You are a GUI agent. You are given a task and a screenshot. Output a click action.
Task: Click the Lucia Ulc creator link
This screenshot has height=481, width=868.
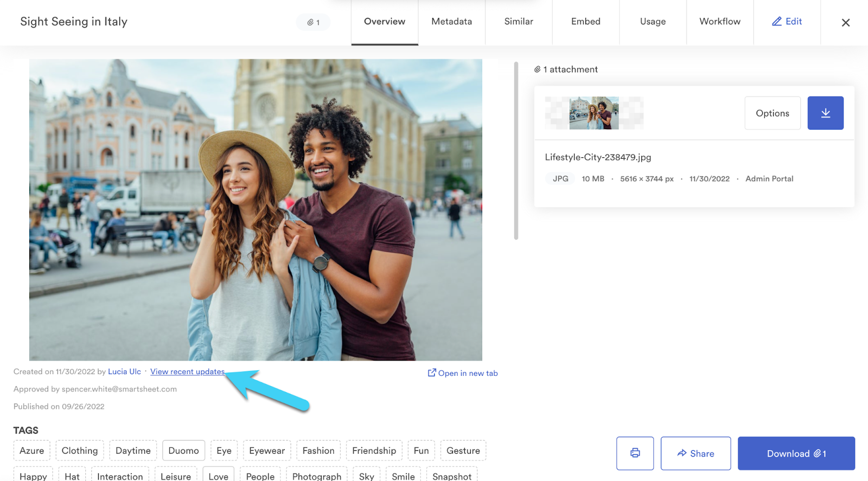coord(124,371)
